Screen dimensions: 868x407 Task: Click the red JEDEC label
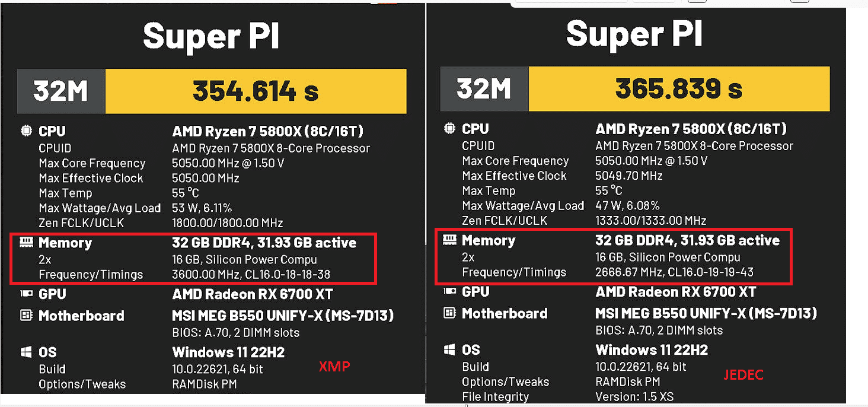tap(743, 375)
